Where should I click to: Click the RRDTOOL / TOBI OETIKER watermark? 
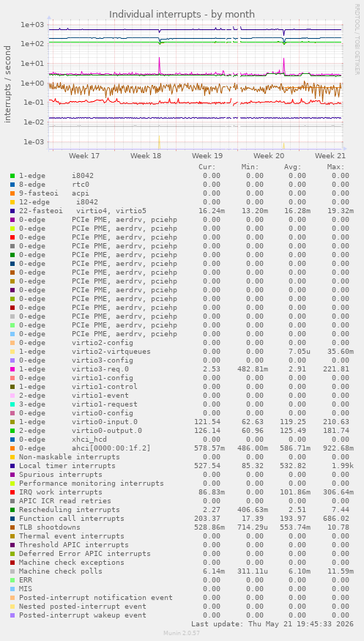[x=357, y=40]
